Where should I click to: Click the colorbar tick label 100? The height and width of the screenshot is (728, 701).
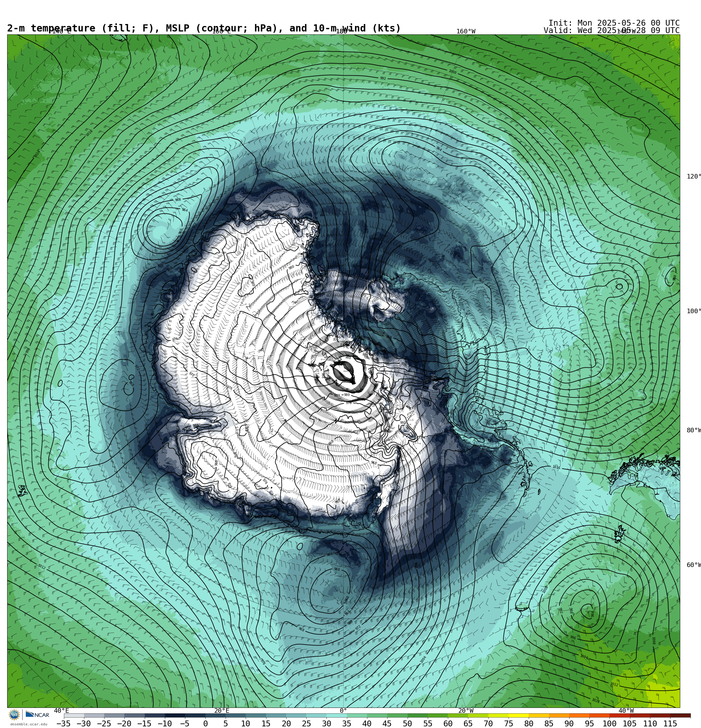609,723
